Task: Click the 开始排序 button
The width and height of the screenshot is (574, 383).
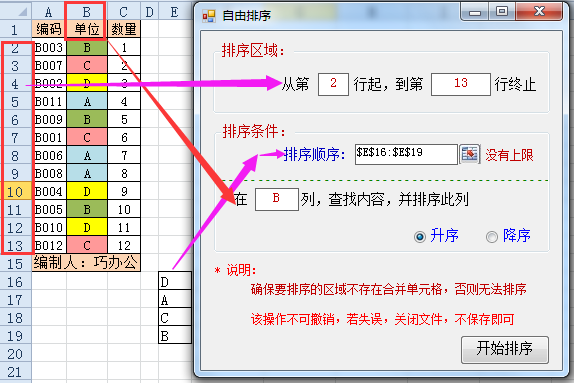Action: coord(505,349)
